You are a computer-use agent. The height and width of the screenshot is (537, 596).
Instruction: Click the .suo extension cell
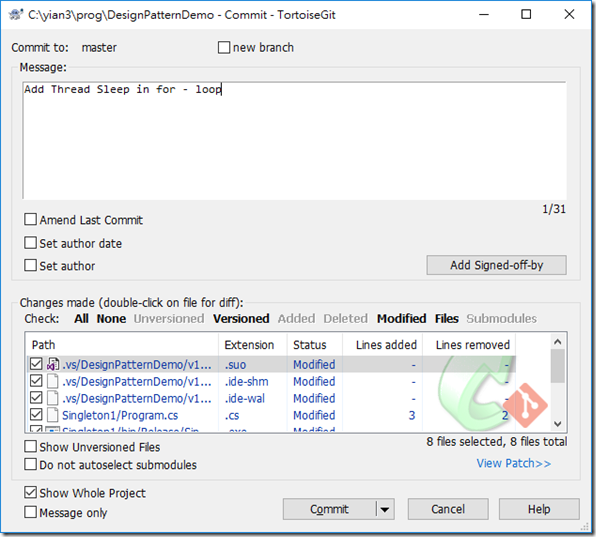click(x=235, y=364)
